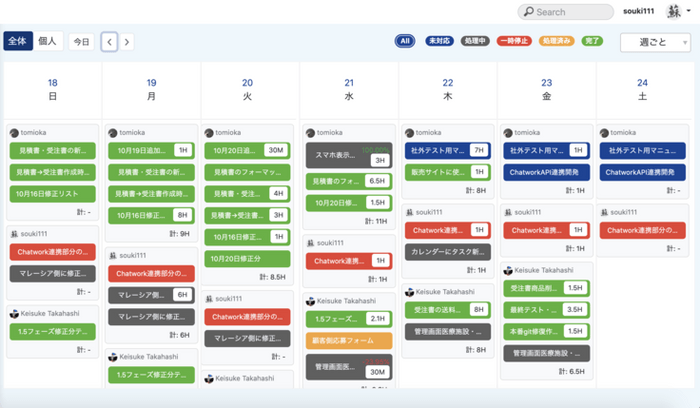
Task: Jump to today with 今日 button
Action: [81, 42]
